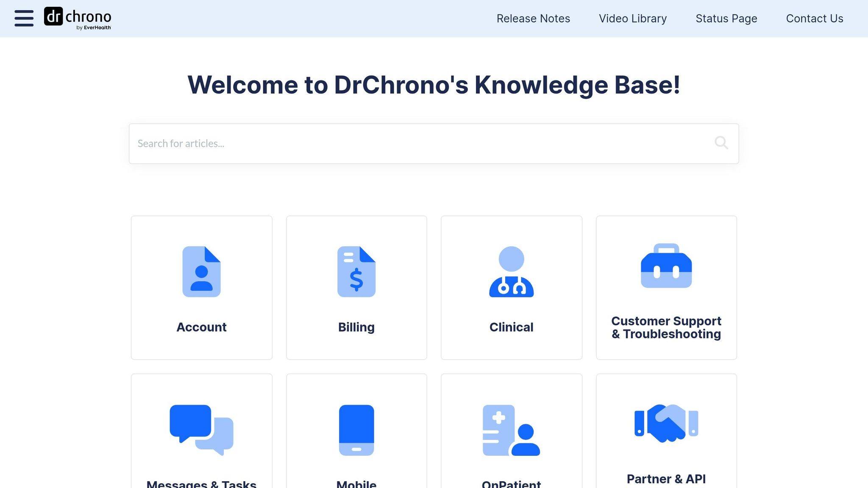Click the Partner & API handshake icon
This screenshot has height=488, width=868.
(666, 423)
